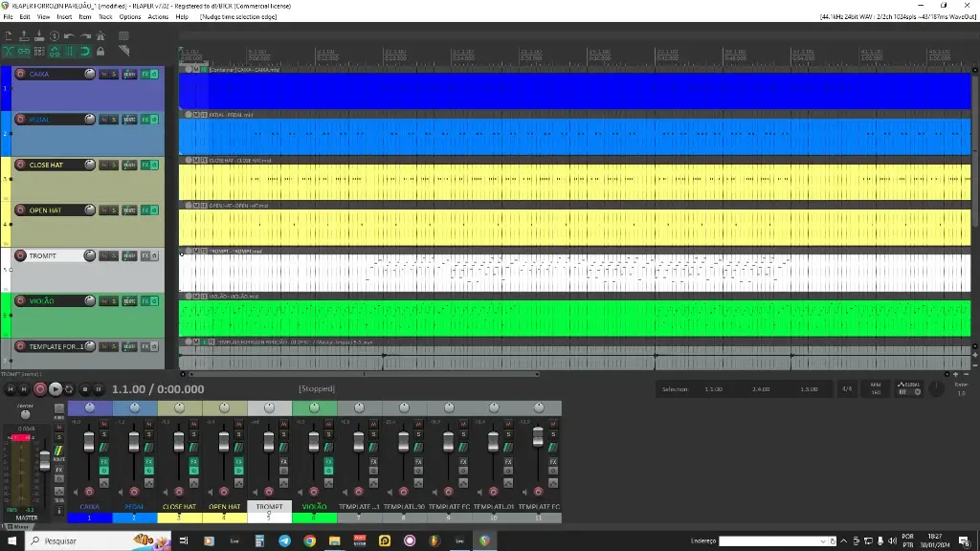Screen dimensions: 980x551
Task: Click the transport Pause button
Action: tap(99, 389)
